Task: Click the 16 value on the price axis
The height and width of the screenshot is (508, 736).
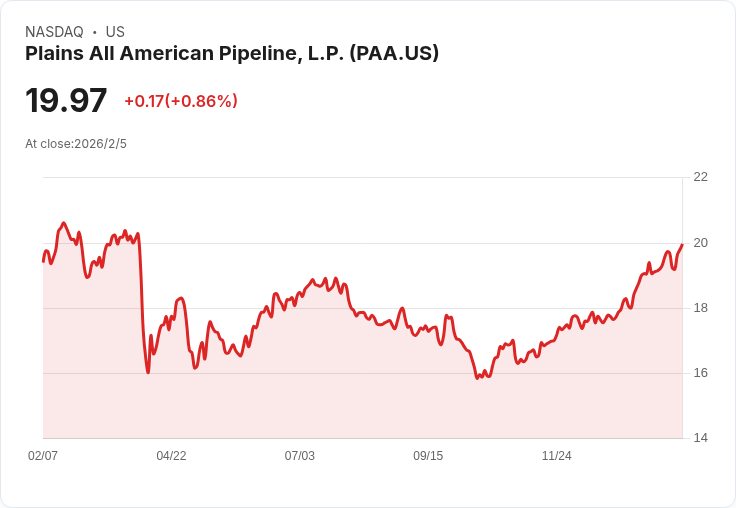Action: (700, 373)
